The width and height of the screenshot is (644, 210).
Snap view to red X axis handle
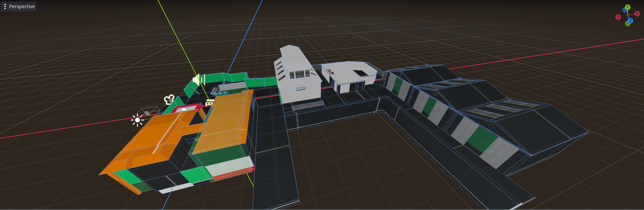pyautogui.click(x=637, y=14)
